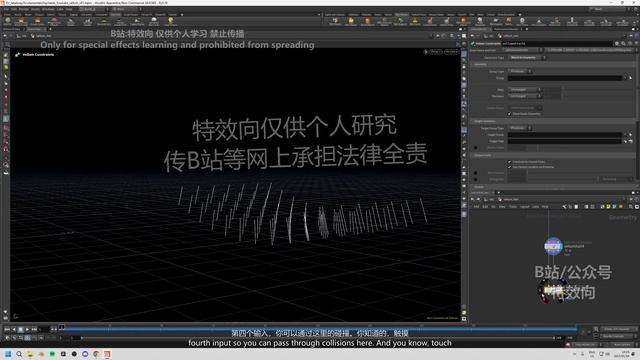Screen dimensions: 640x360
Task: Collapse the Target Geometry parameter section
Action: click(484, 121)
